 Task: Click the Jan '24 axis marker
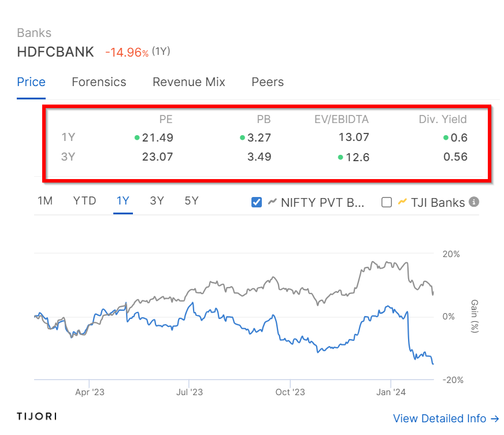pos(391,392)
